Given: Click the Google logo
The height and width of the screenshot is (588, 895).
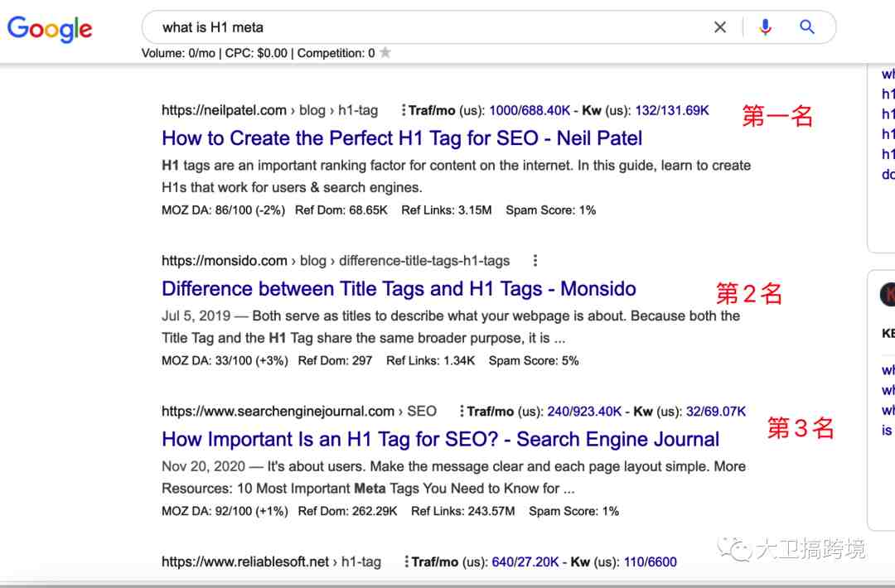Looking at the screenshot, I should pyautogui.click(x=50, y=28).
